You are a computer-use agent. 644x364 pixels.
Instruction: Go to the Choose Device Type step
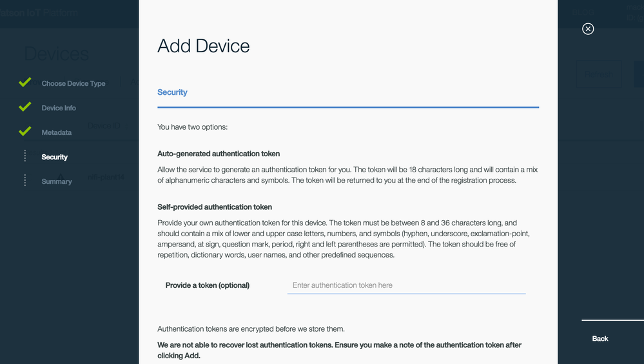point(73,83)
